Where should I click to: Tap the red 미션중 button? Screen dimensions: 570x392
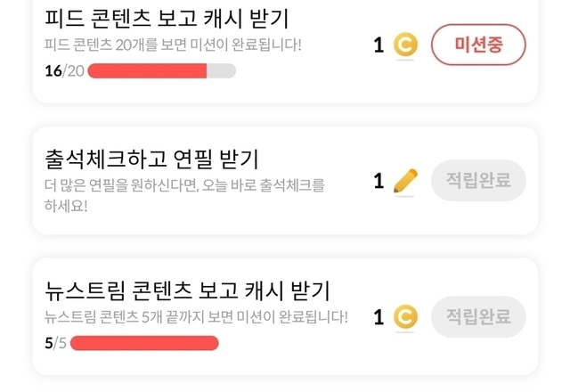point(478,45)
